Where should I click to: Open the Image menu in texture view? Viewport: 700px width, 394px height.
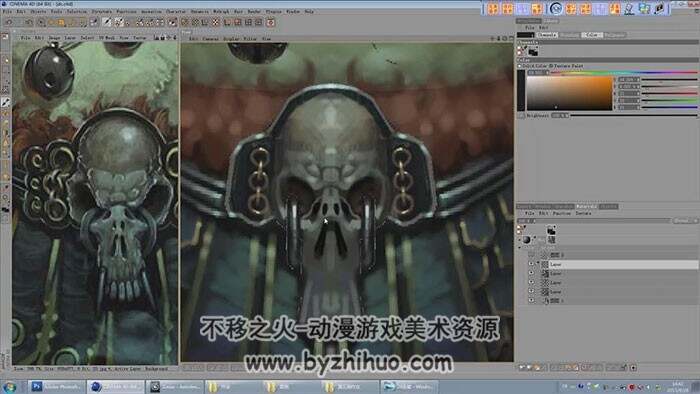54,38
